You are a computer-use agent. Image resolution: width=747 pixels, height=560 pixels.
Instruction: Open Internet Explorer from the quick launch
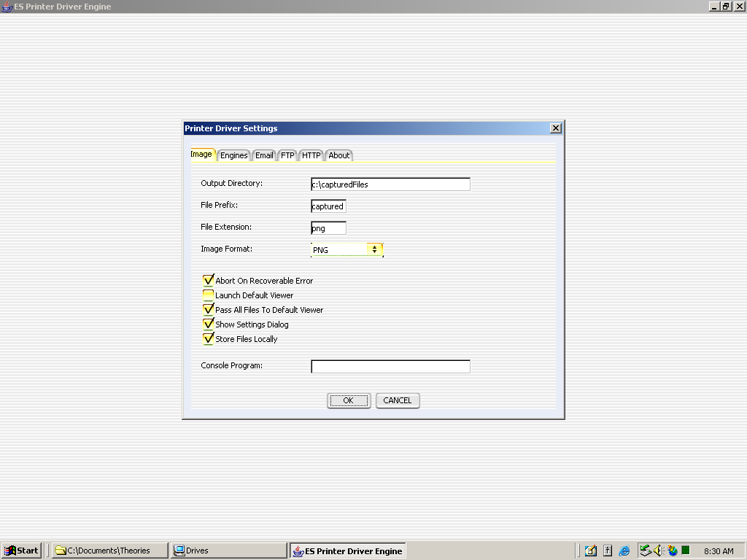pos(624,551)
